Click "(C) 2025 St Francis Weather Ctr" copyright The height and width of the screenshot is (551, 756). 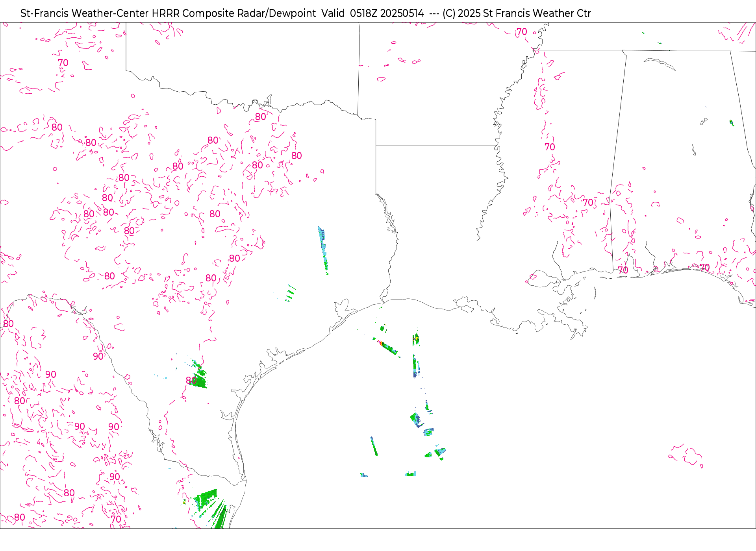click(x=517, y=13)
